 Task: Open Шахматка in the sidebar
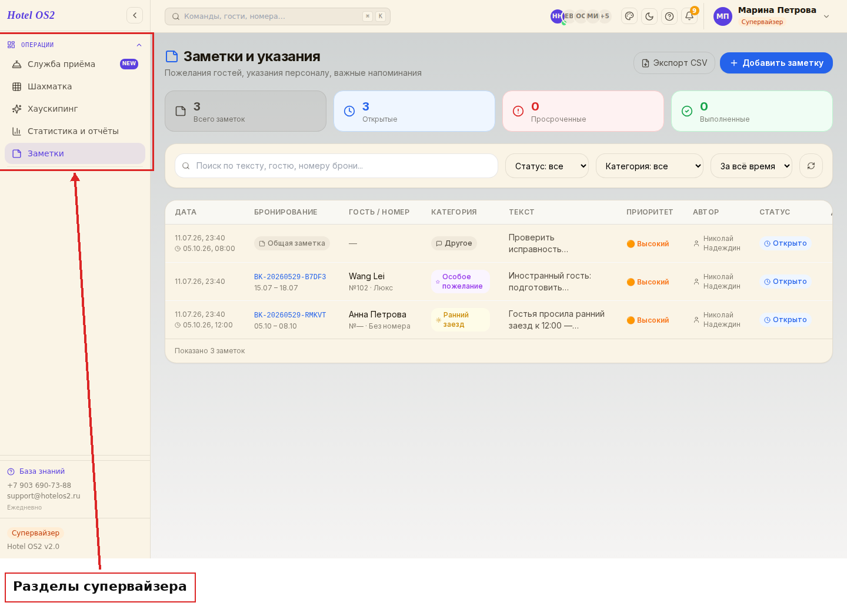pos(75,86)
